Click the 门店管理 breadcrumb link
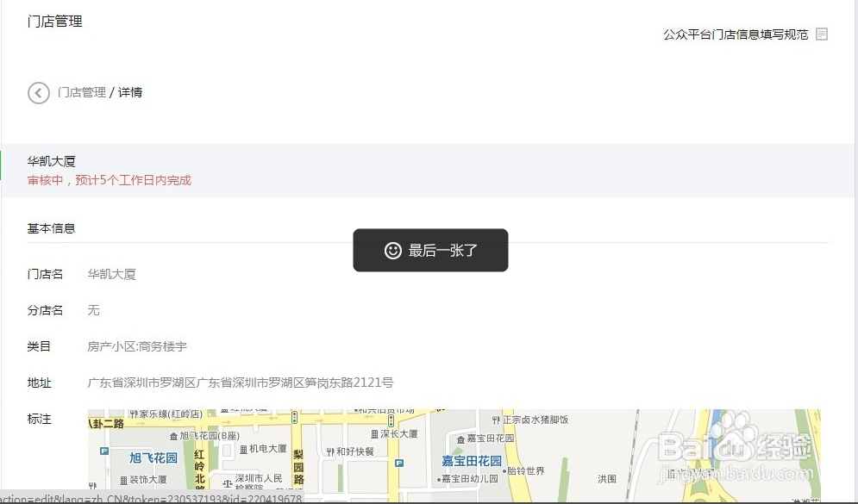The image size is (858, 504). pos(84,92)
